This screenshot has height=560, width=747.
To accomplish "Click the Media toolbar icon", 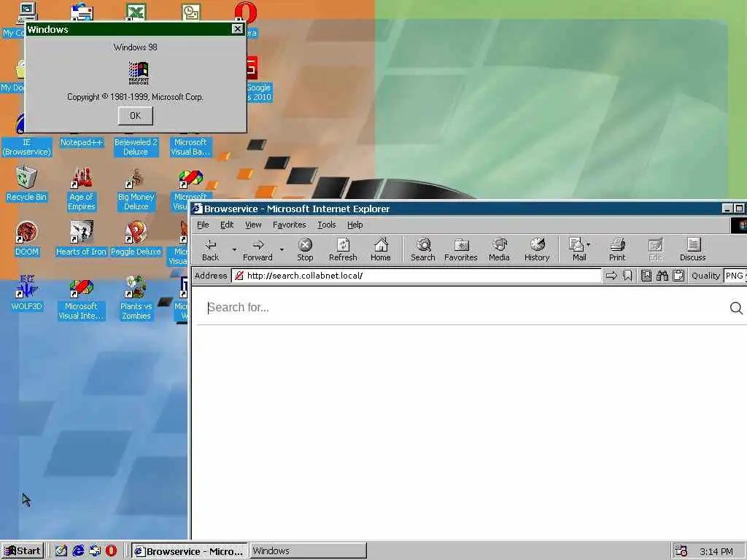I will point(499,250).
